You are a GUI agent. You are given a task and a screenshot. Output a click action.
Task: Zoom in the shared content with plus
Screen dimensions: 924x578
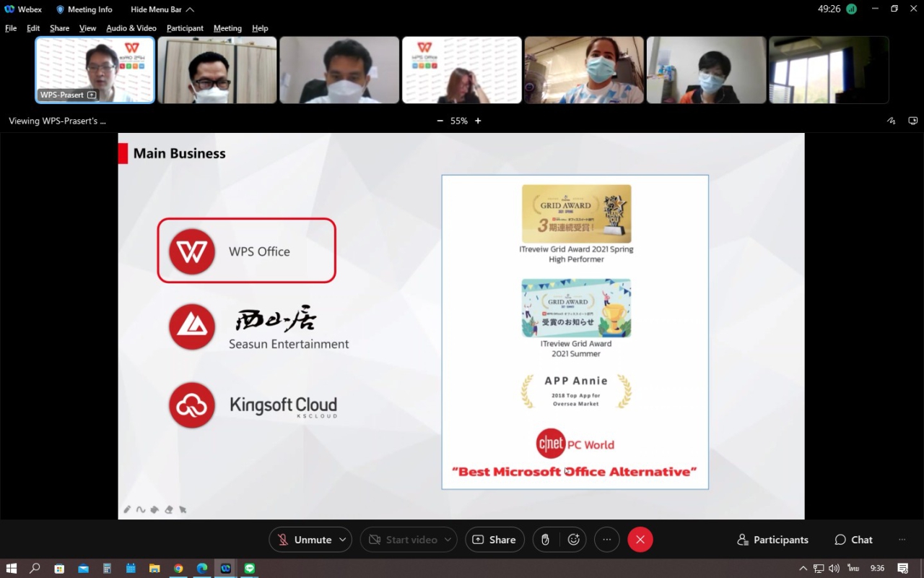(x=478, y=121)
